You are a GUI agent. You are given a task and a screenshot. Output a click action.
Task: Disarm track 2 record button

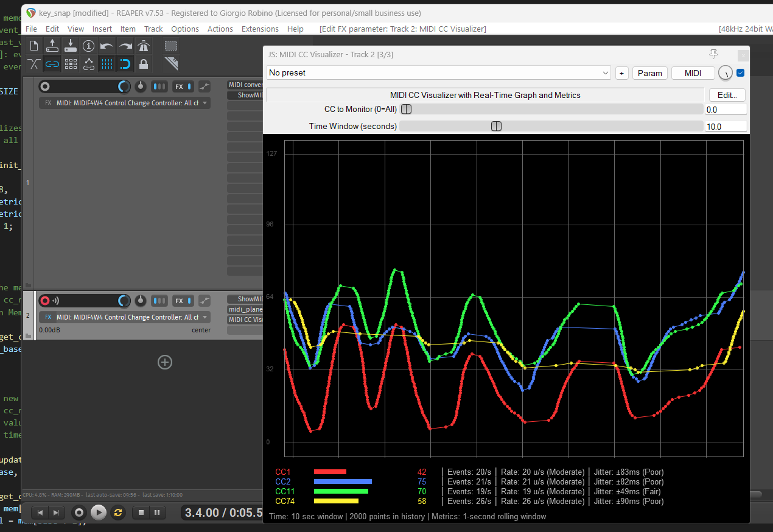[x=45, y=301]
